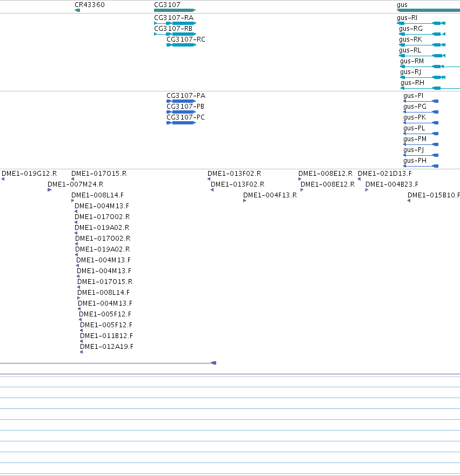Click the DME1-012A19.F label

[x=106, y=347]
